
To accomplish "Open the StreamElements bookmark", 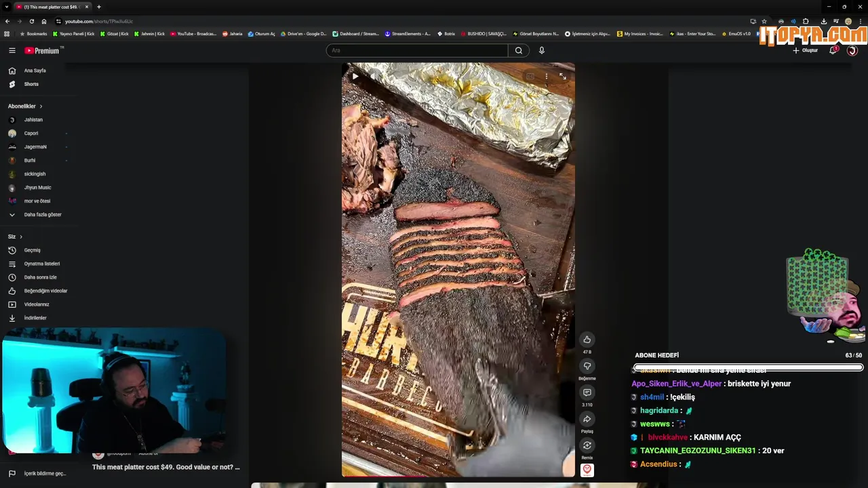I will (408, 34).
